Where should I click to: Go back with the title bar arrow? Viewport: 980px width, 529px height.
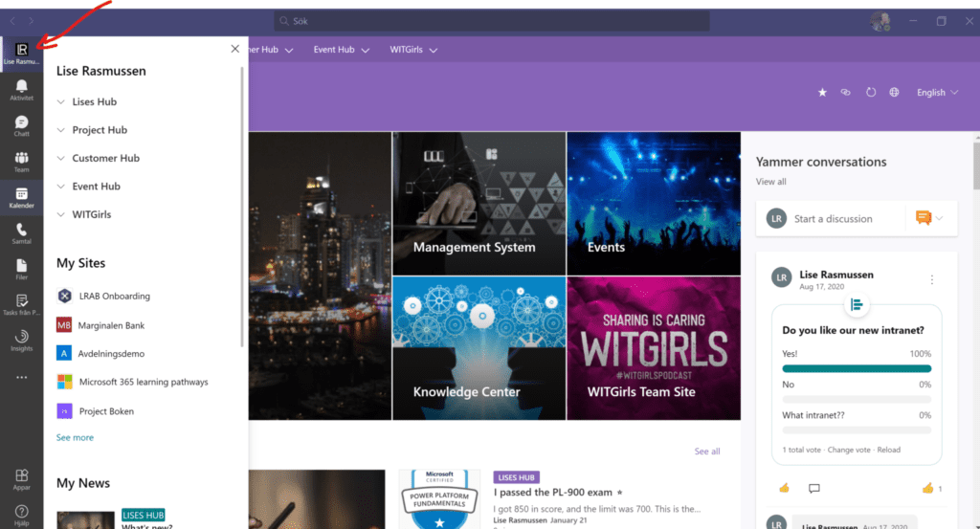coord(11,21)
